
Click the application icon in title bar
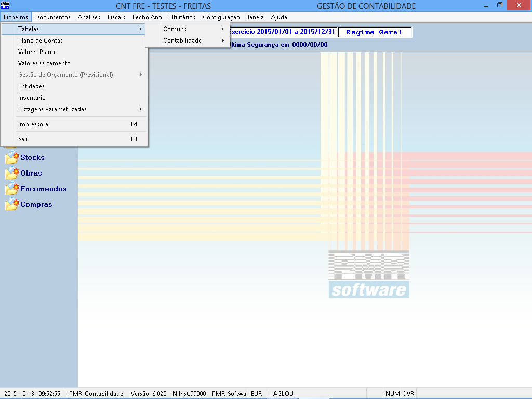(5, 5)
